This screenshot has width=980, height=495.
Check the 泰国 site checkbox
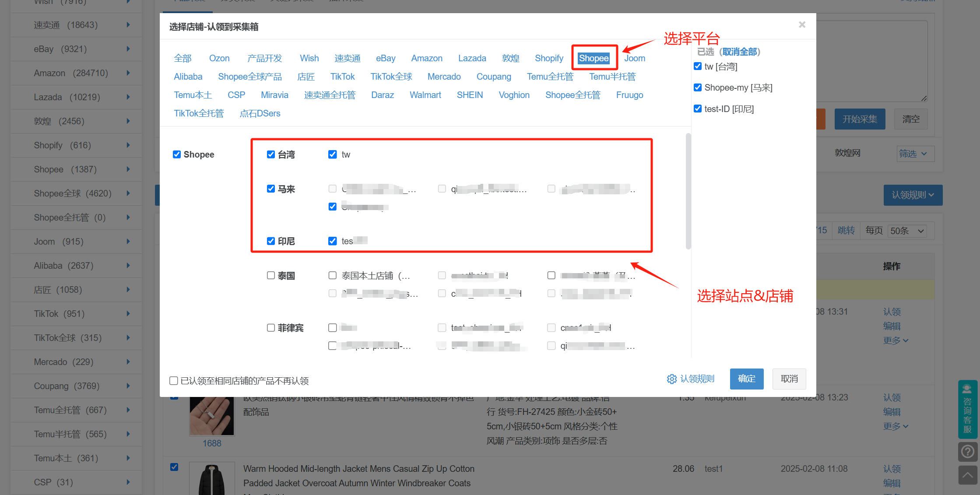[x=271, y=275]
